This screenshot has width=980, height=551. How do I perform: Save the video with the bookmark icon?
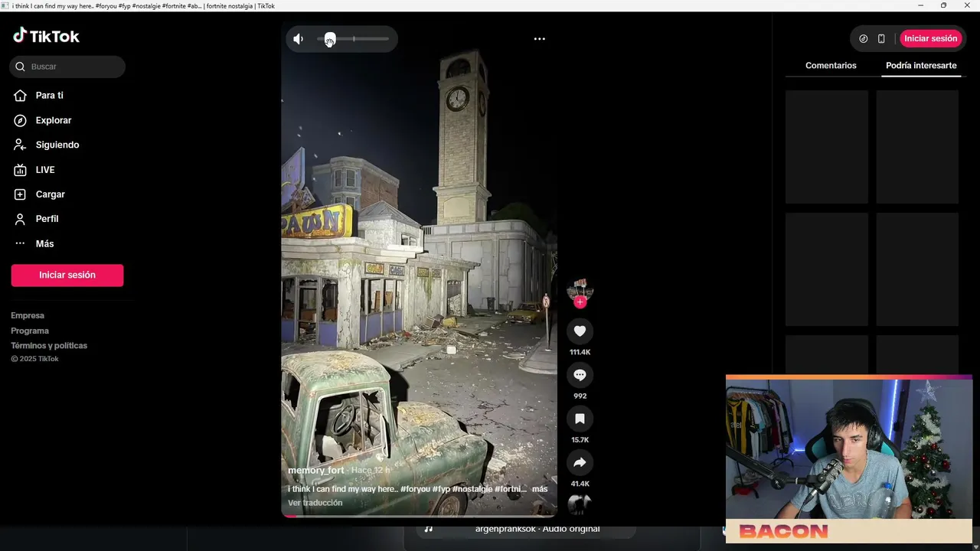pyautogui.click(x=580, y=419)
